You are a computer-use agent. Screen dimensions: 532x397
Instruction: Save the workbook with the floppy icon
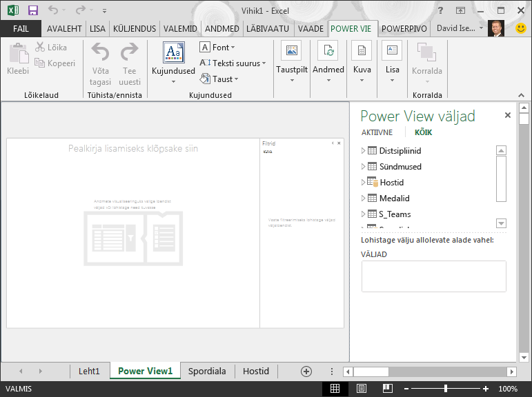33,10
